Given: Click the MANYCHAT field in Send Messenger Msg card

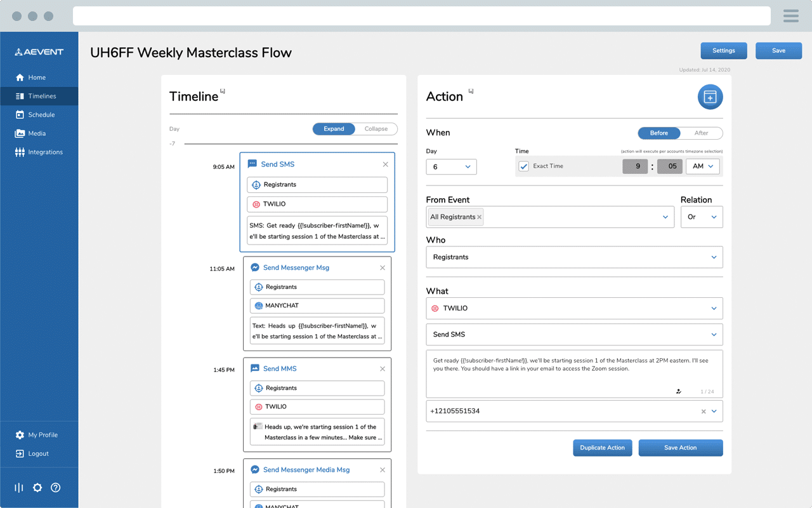Looking at the screenshot, I should 317,305.
